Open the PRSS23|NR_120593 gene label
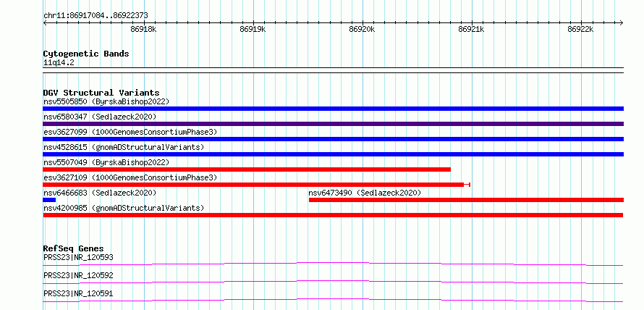This screenshot has height=310, width=644. point(78,257)
